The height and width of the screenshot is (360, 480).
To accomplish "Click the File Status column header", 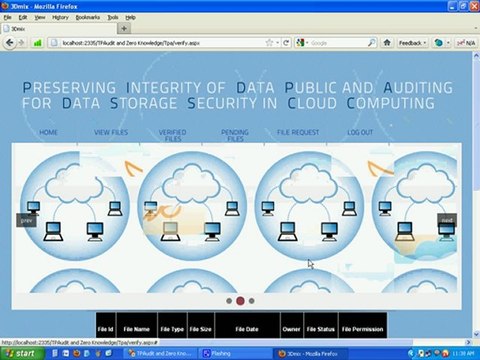I will pos(321,325).
